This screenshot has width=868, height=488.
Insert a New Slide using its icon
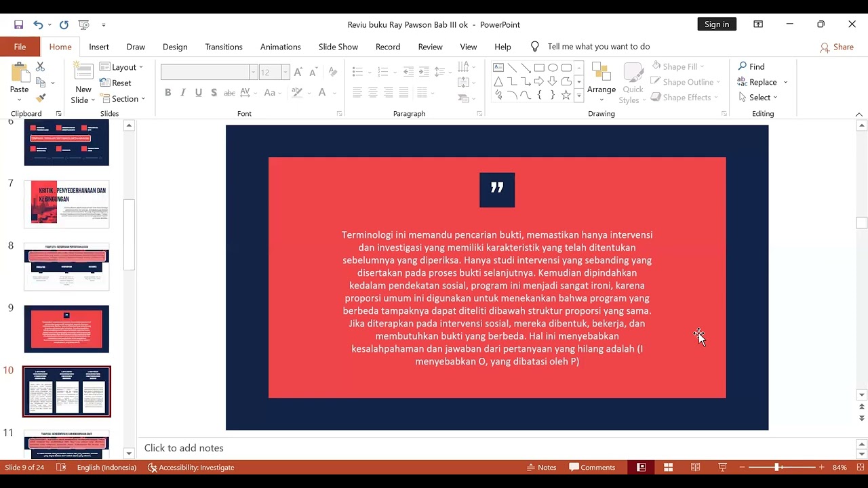(x=83, y=72)
